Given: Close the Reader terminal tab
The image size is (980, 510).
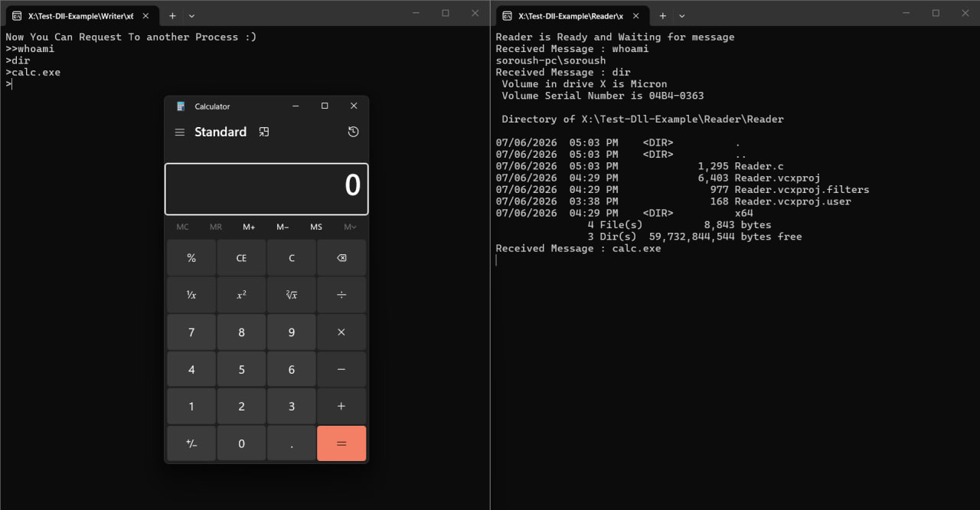Looking at the screenshot, I should 636,15.
